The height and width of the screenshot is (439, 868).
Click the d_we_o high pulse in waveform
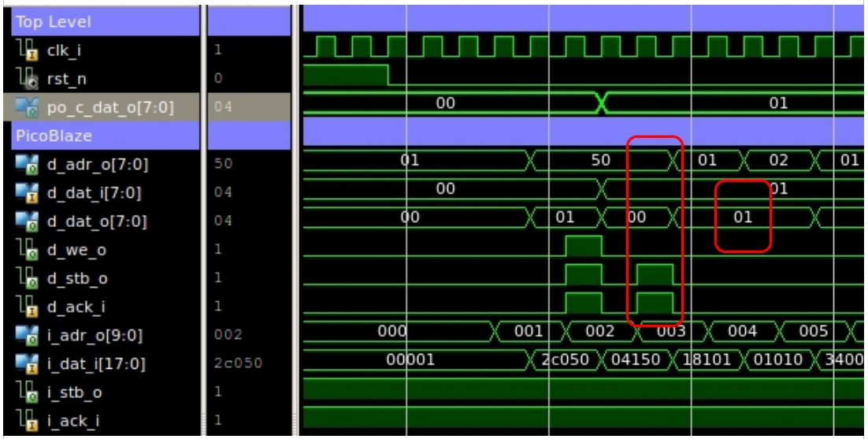(x=584, y=247)
